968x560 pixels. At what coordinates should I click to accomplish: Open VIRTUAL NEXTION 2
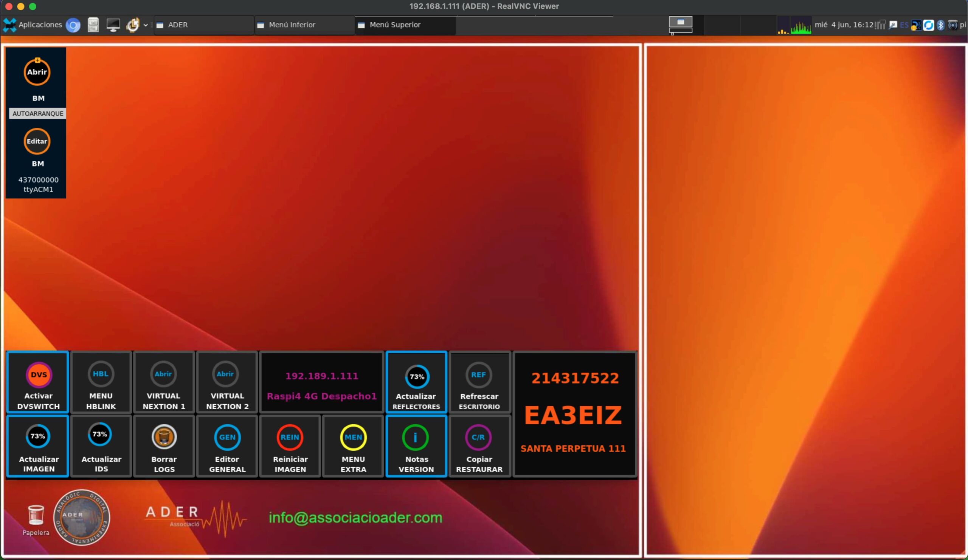[227, 382]
